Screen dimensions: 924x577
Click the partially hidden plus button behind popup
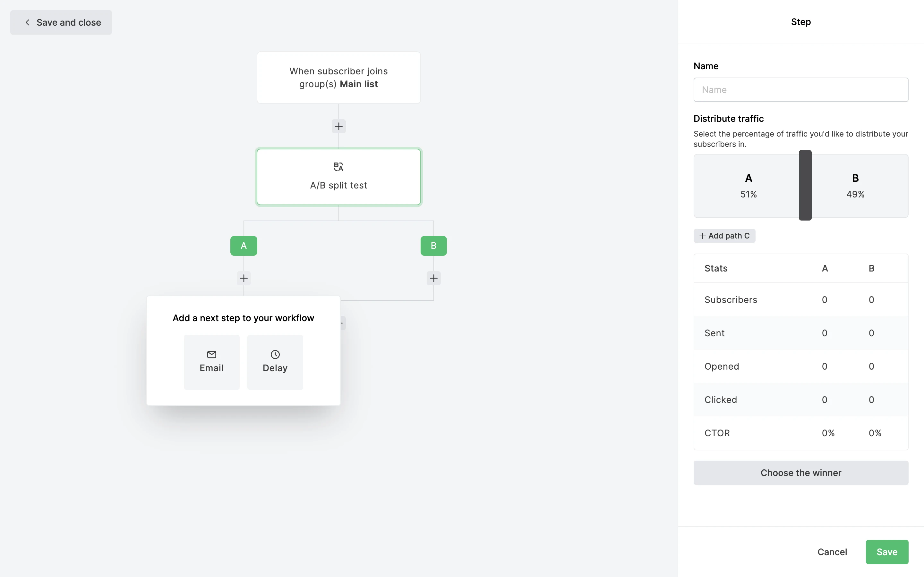click(343, 323)
